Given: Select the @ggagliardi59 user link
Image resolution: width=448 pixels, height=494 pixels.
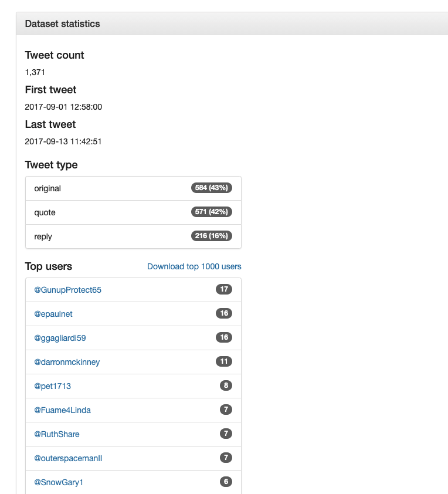Looking at the screenshot, I should 62,338.
